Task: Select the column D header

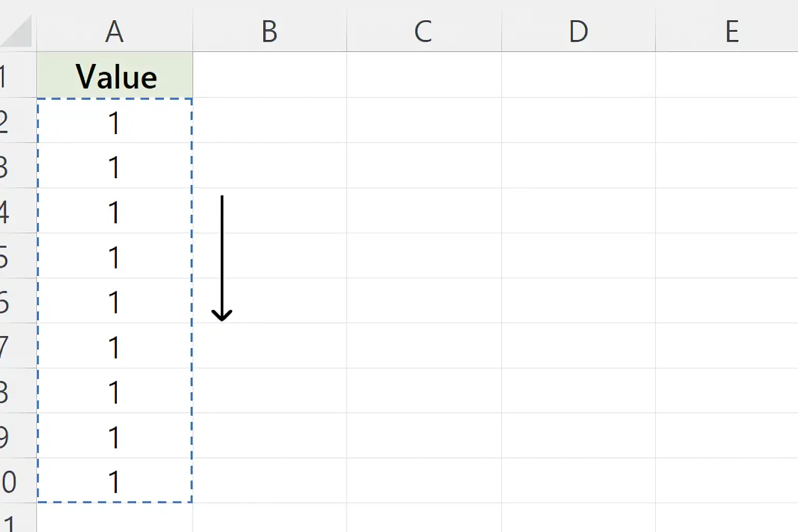Action: click(x=578, y=31)
